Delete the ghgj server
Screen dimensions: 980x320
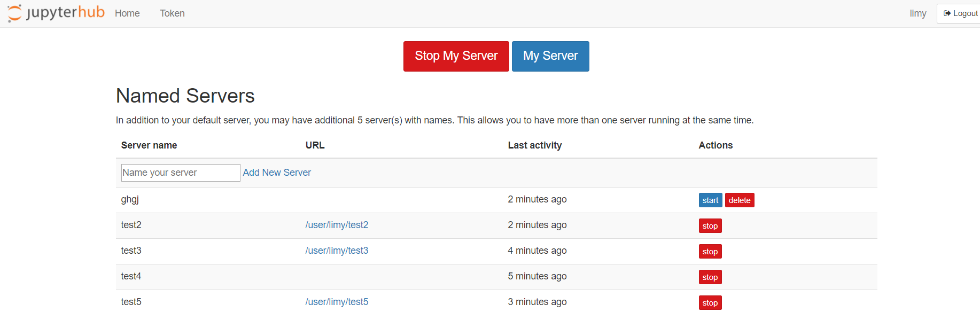point(740,200)
